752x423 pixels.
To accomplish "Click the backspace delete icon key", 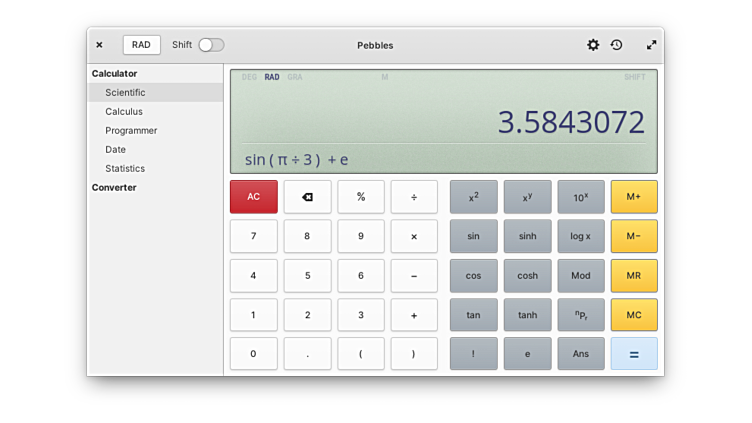I will click(307, 197).
